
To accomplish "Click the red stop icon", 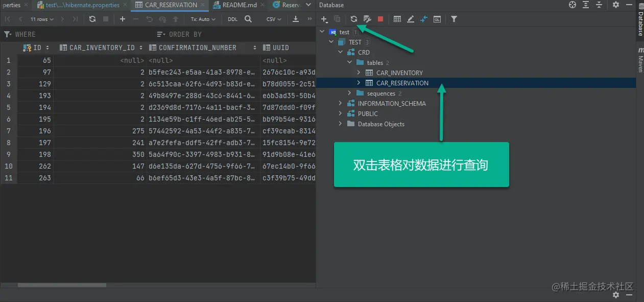I will 380,19.
